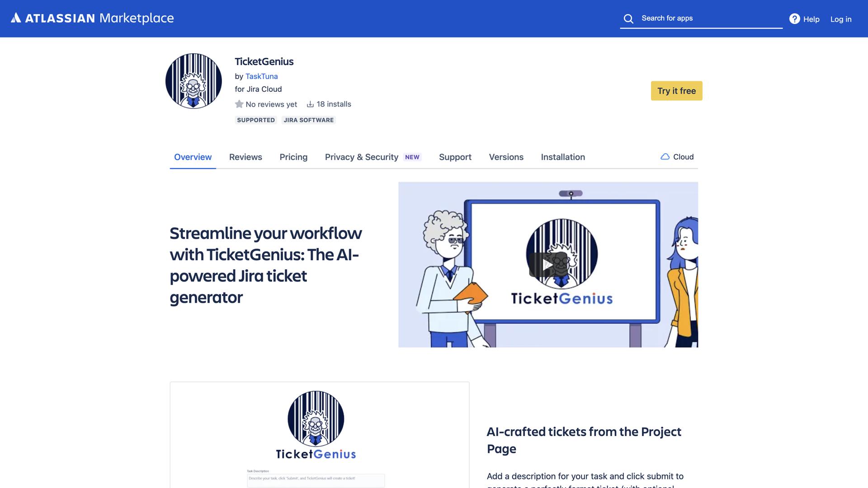Go to the Support tab

coord(455,157)
